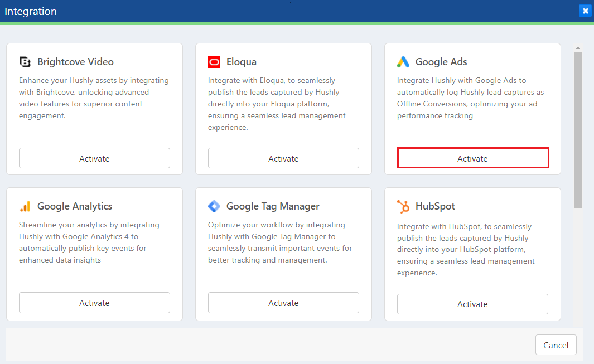The width and height of the screenshot is (594, 364).
Task: Close the Integration dialog with X
Action: 585,11
